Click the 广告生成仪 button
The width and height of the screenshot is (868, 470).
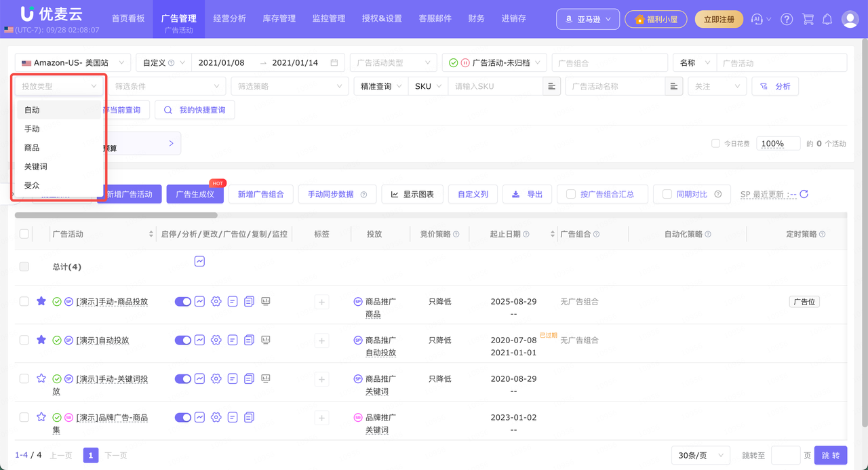tap(195, 194)
